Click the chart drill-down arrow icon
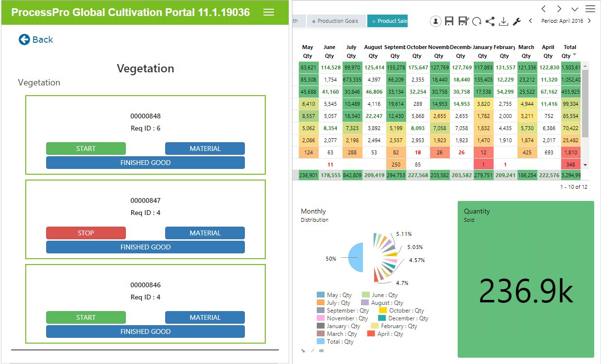This screenshot has width=601, height=364. coord(303,350)
